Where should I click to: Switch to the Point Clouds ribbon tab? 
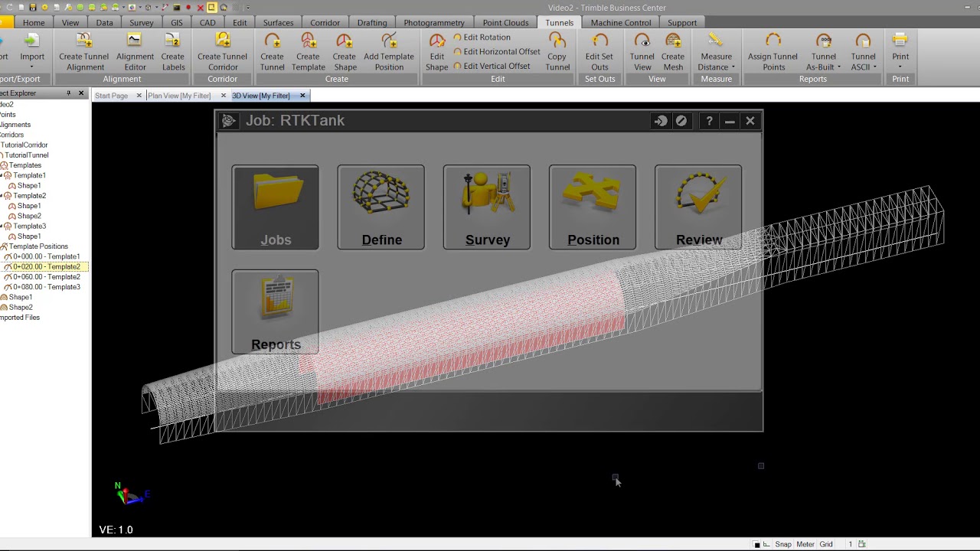(505, 23)
